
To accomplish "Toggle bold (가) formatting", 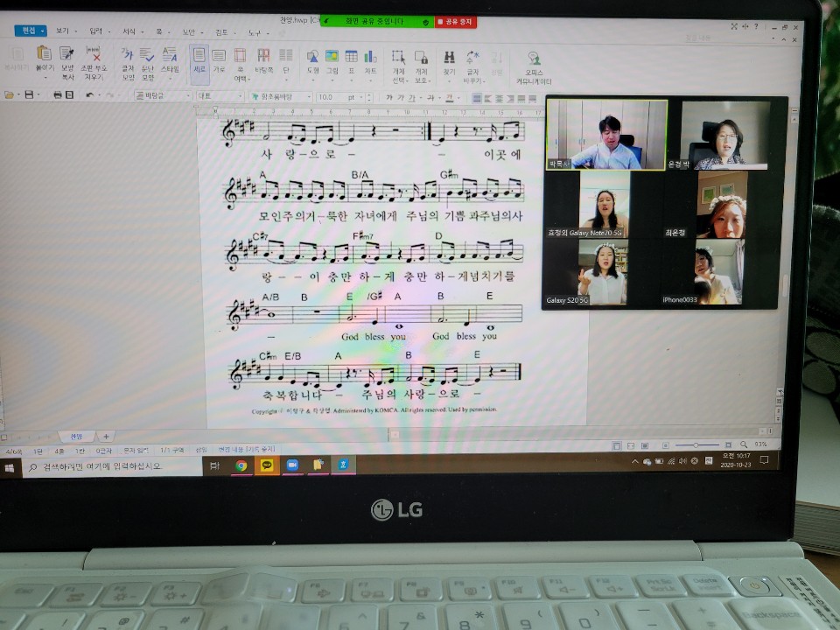I will coord(389,97).
